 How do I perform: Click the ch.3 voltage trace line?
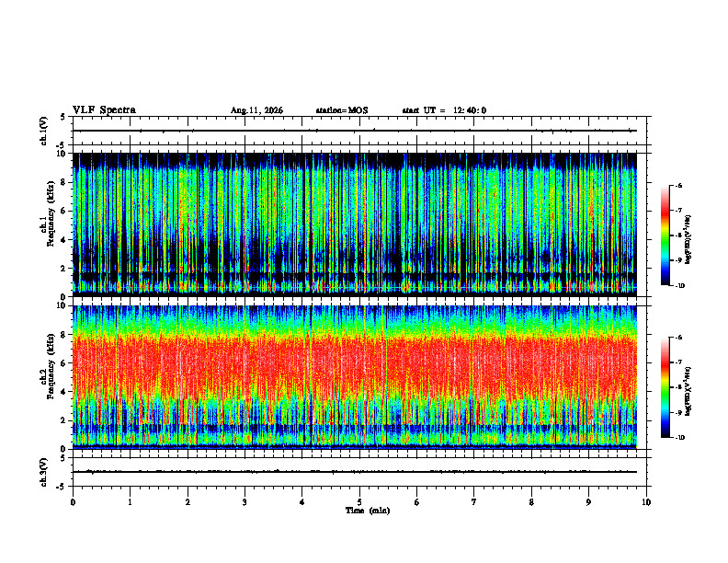click(x=355, y=472)
